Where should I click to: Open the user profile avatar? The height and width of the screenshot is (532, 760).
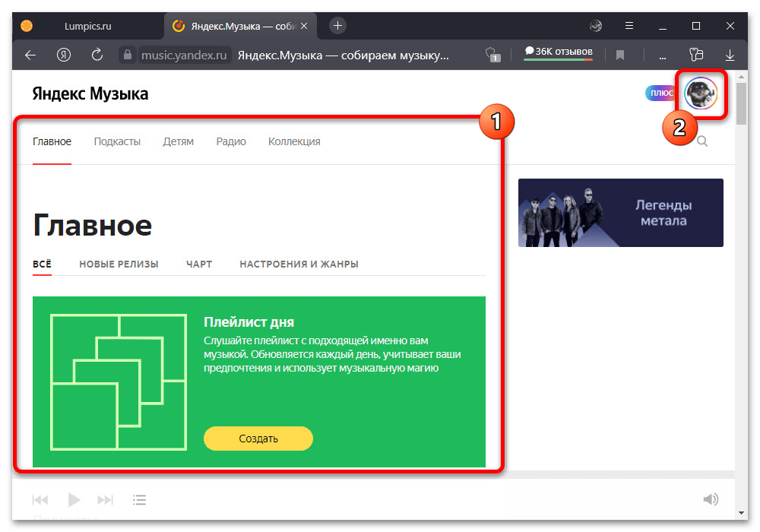(x=699, y=93)
